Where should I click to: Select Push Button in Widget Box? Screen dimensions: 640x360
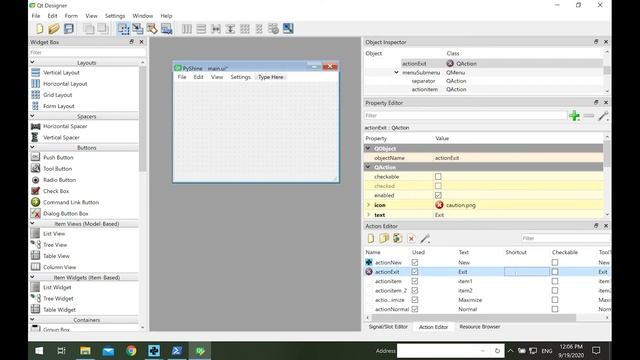tap(58, 158)
